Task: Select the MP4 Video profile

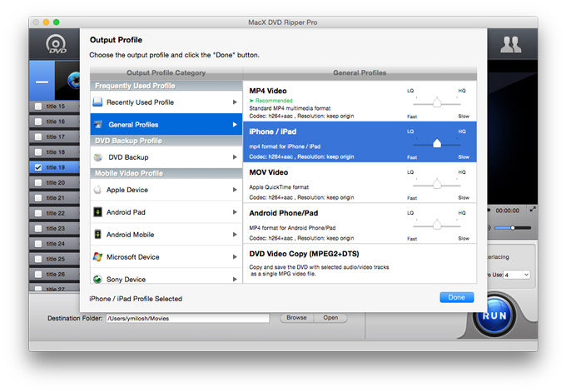Action: point(360,102)
